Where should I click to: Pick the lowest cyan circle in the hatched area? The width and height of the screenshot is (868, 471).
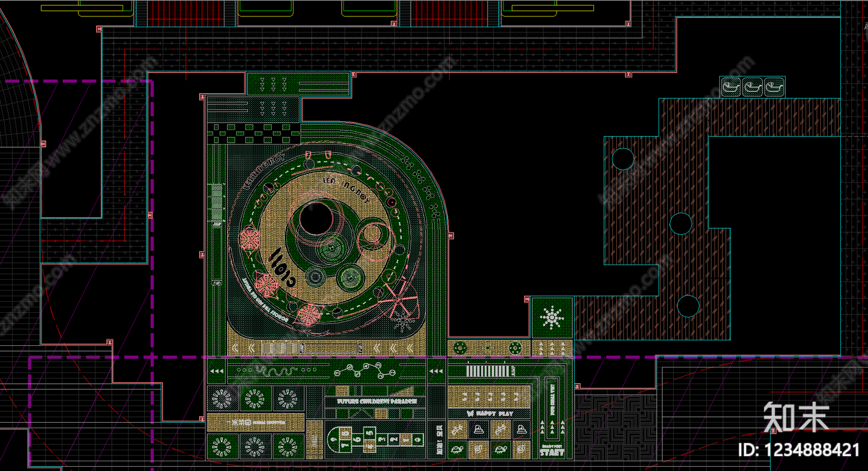pos(688,306)
